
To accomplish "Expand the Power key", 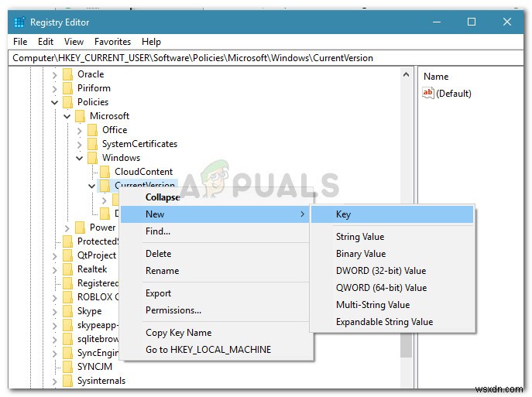I will [x=67, y=228].
